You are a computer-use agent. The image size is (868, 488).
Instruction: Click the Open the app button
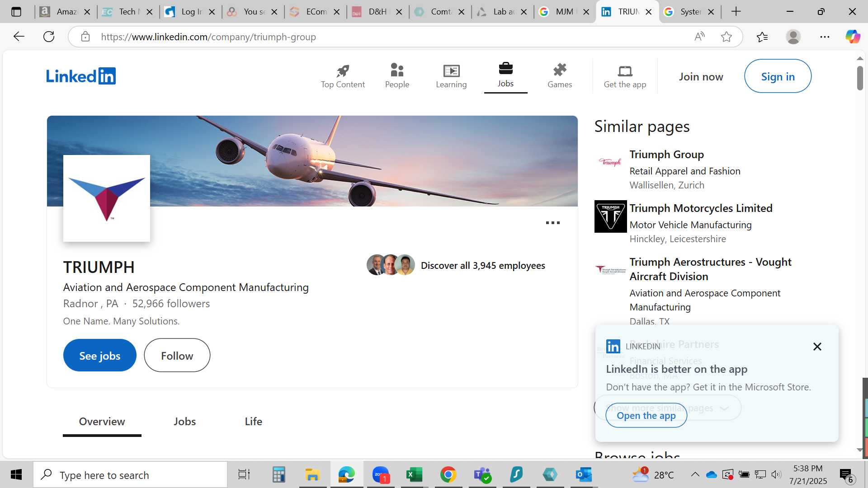tap(646, 415)
